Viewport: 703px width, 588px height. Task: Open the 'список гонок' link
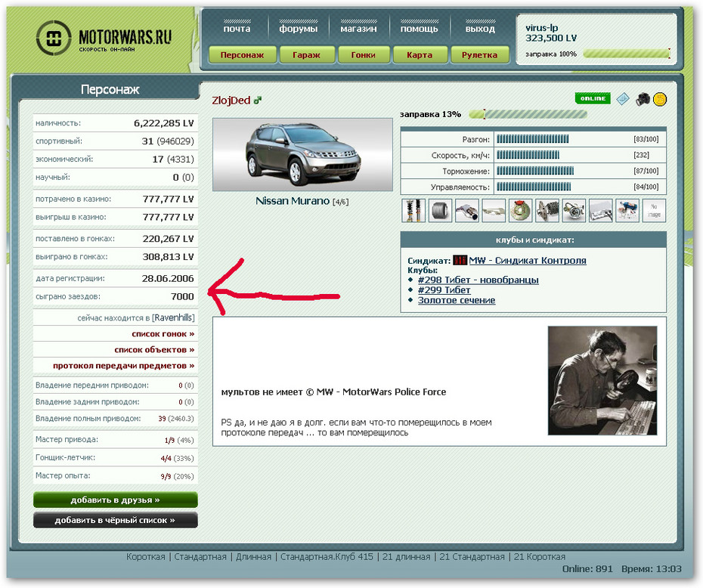pyautogui.click(x=163, y=334)
